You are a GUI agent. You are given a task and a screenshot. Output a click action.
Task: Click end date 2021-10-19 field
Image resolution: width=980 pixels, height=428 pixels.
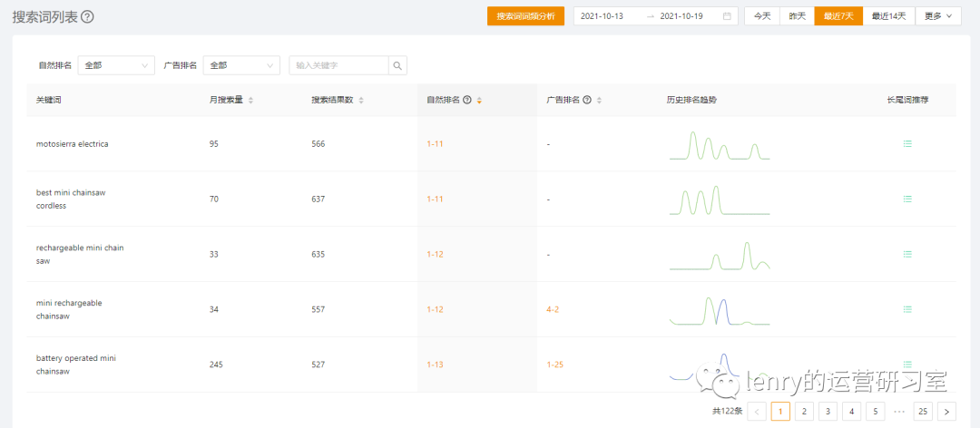(x=681, y=16)
